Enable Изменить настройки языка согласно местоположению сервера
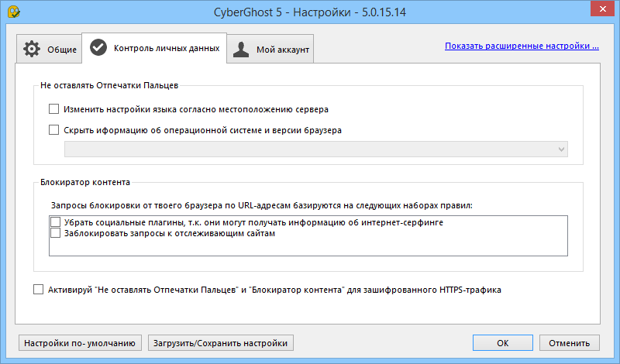This screenshot has width=620, height=364. (54, 109)
